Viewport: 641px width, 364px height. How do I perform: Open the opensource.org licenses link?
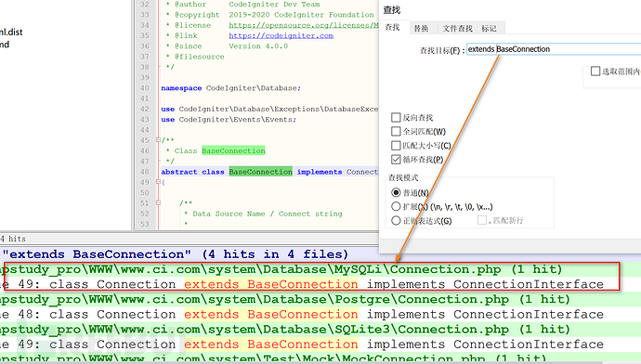click(x=304, y=25)
